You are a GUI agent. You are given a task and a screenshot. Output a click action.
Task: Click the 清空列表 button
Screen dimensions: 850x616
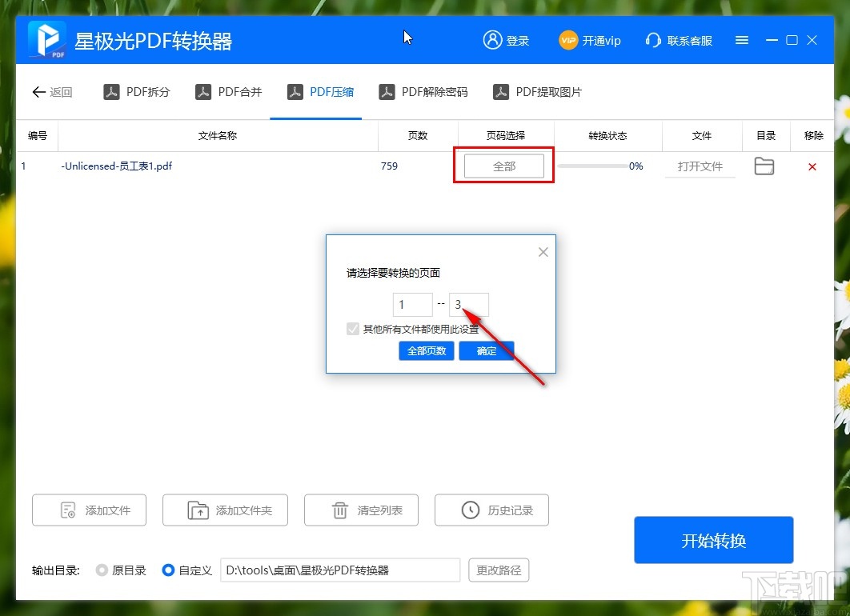pyautogui.click(x=361, y=510)
